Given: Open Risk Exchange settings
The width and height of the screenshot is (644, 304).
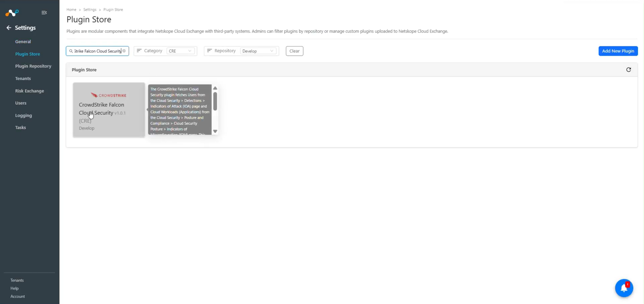Looking at the screenshot, I should tap(30, 91).
